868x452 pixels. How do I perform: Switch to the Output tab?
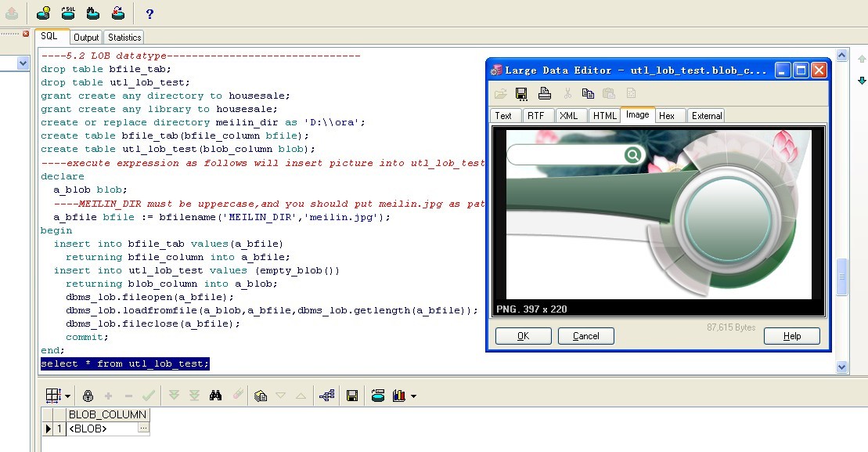click(86, 37)
